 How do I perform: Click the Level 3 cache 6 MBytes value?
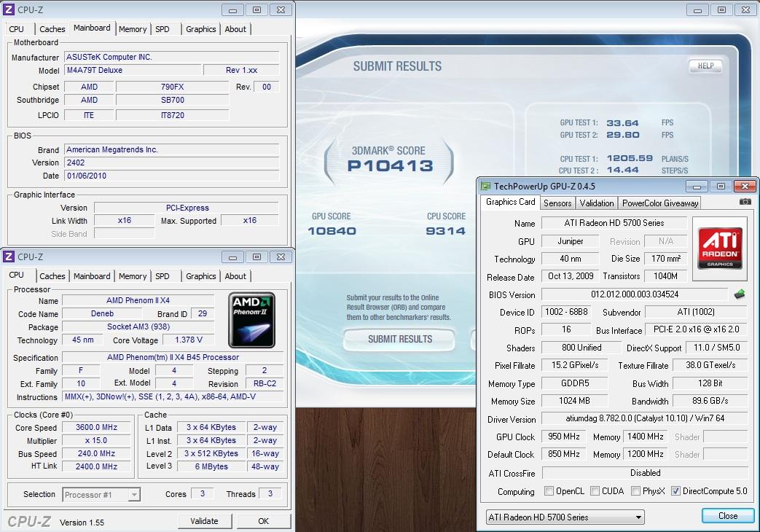[211, 466]
